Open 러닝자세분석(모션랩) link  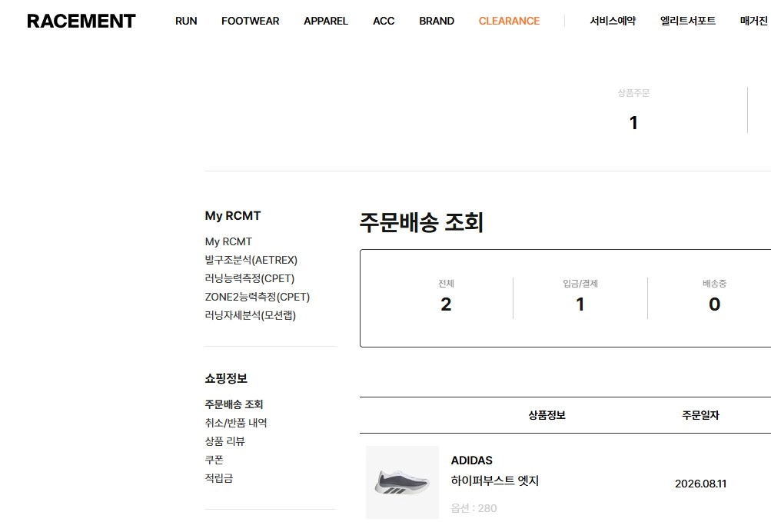tap(251, 315)
